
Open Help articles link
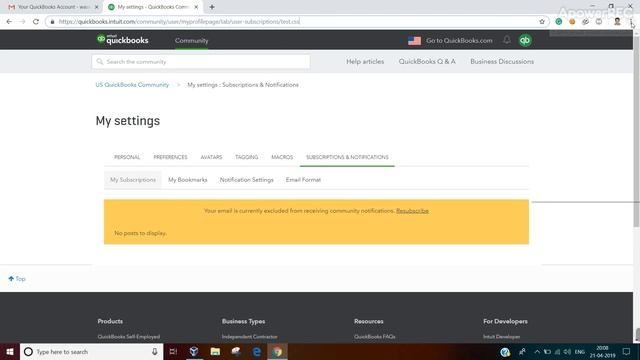(x=365, y=62)
